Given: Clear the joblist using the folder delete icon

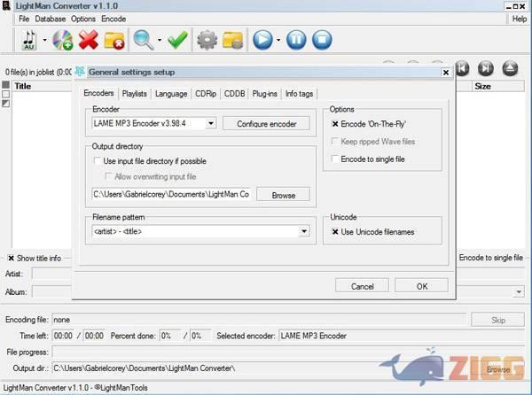Looking at the screenshot, I should [114, 41].
